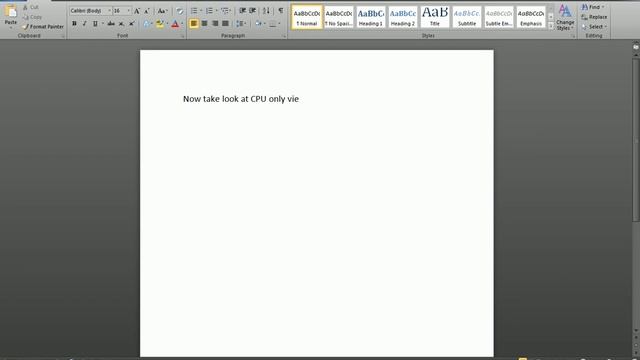
Task: Expand underline style arrow
Action: (x=102, y=24)
